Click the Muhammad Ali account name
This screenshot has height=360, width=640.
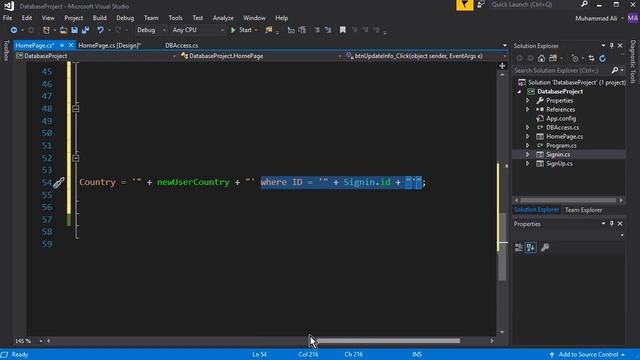pyautogui.click(x=596, y=18)
